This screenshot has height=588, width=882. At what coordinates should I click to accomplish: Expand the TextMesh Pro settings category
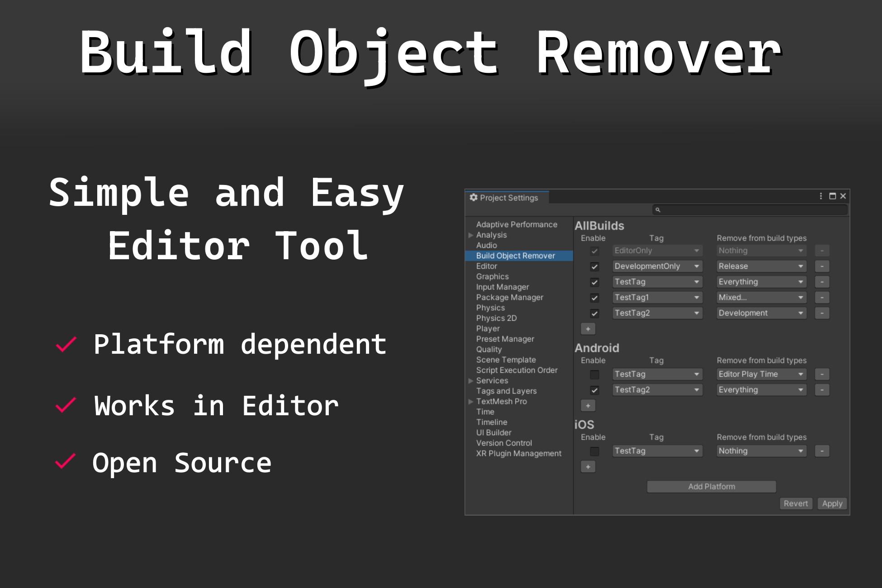click(470, 402)
